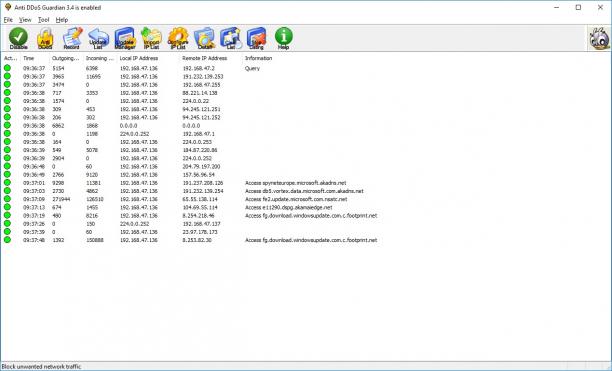This screenshot has width=612, height=371.
Task: Click the Stop Listing toolbar icon
Action: point(256,38)
